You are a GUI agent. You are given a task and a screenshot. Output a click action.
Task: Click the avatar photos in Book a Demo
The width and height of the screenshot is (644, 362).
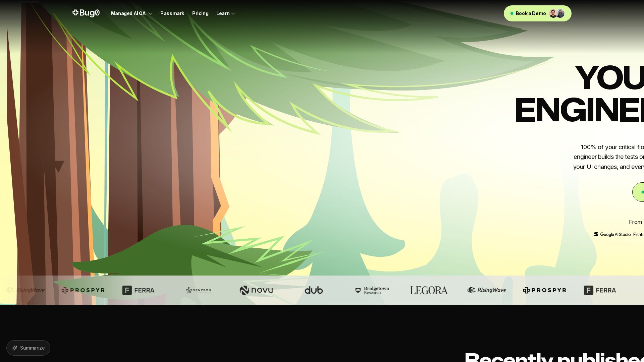[x=557, y=13]
